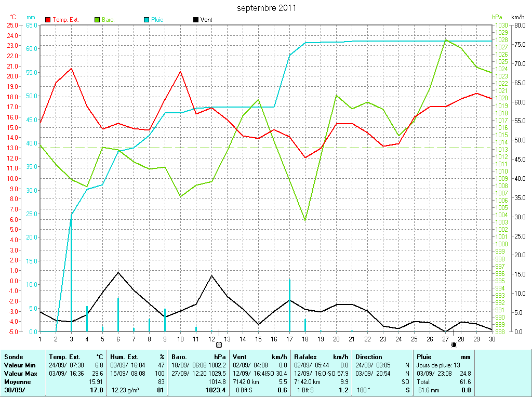This screenshot has height=397, width=532.
Task: Click the Moyenne row label
Action: tap(17, 382)
